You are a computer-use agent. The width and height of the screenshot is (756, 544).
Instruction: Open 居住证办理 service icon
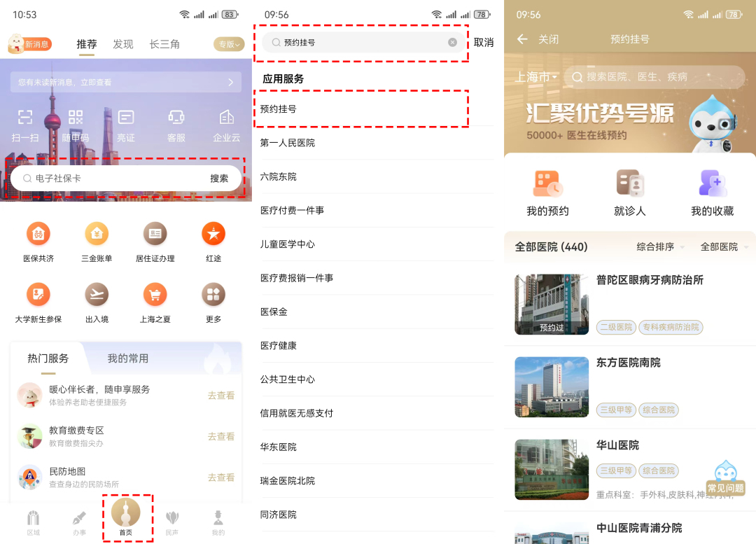155,234
